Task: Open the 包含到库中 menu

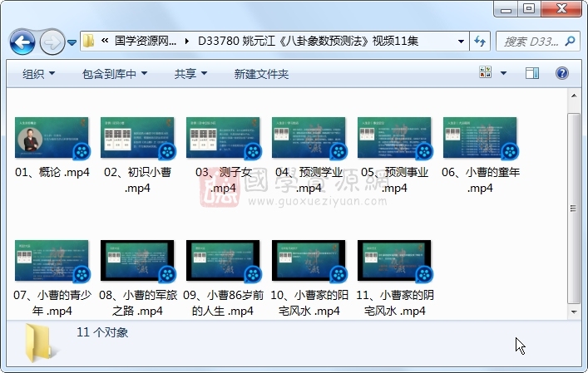Action: click(115, 74)
